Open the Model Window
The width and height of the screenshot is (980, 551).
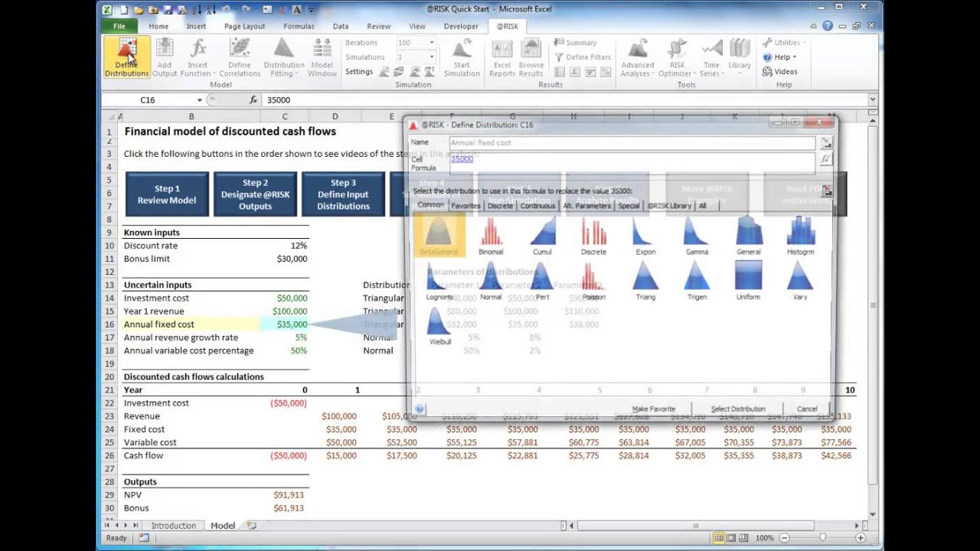322,57
